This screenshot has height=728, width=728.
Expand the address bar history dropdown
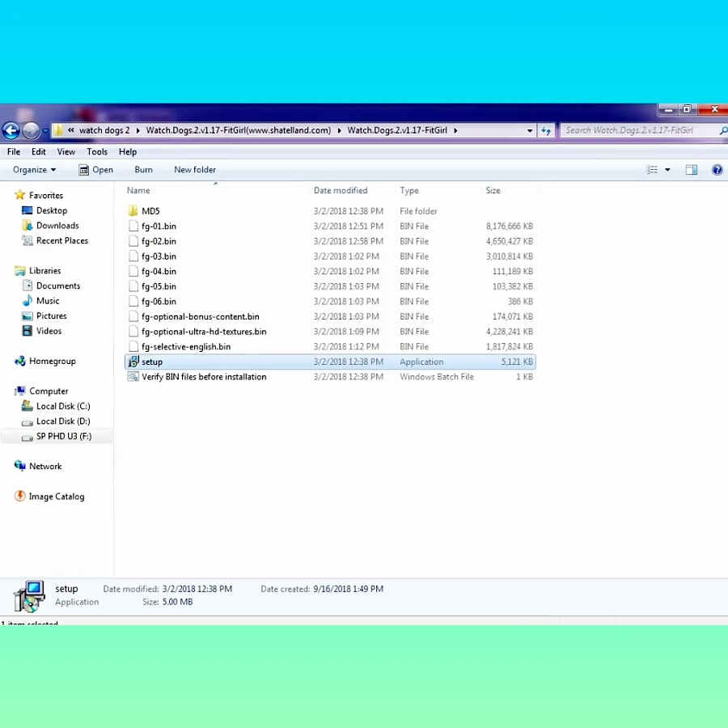[529, 130]
